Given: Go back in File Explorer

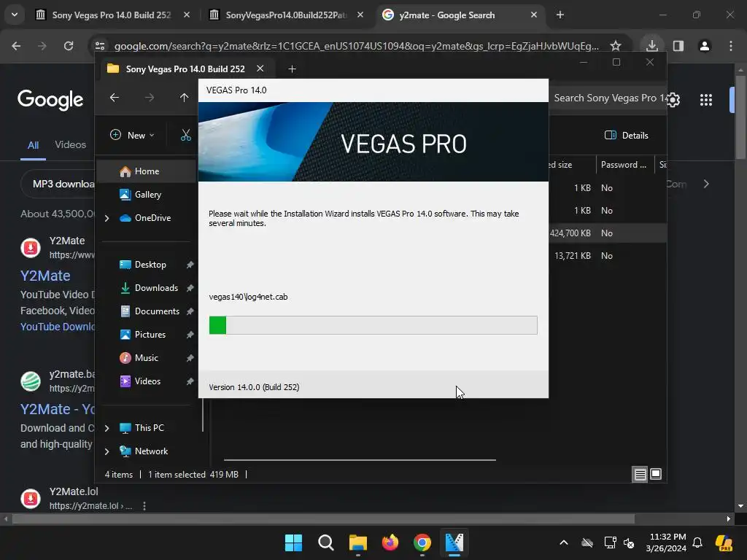Looking at the screenshot, I should tap(115, 98).
